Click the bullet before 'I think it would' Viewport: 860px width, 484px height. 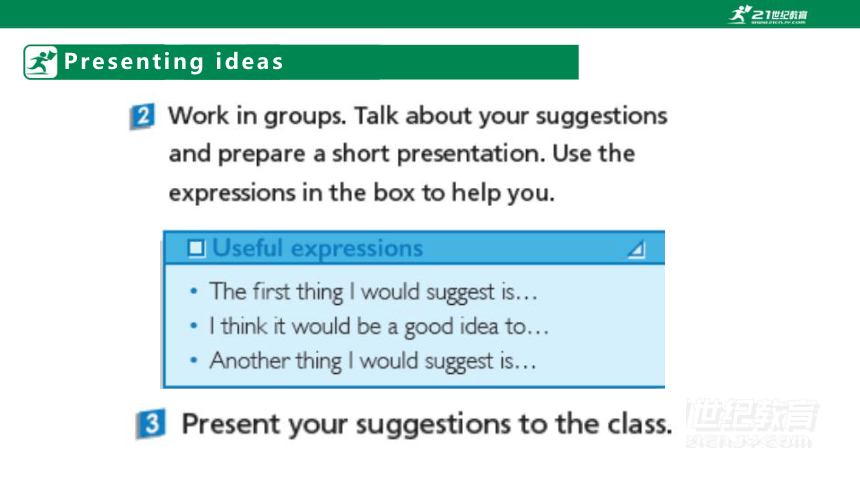193,326
